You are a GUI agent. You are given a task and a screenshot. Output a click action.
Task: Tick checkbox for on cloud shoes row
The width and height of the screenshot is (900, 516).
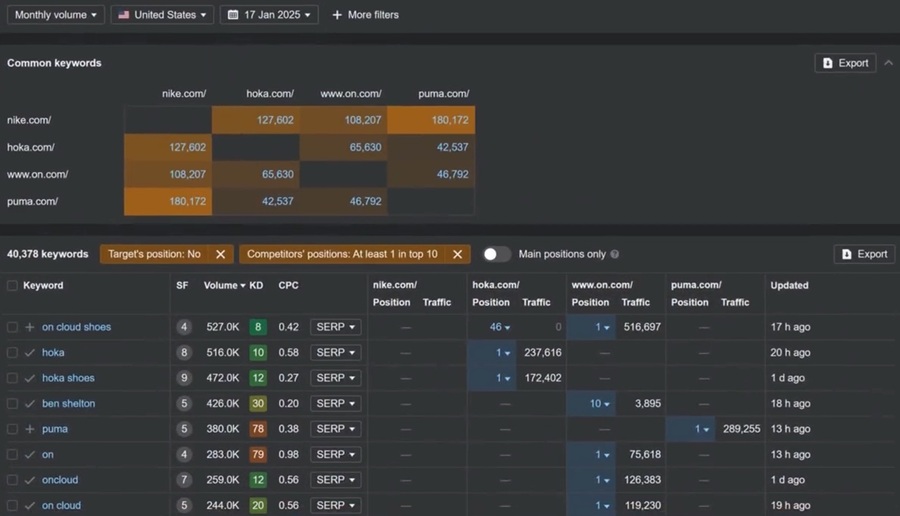pyautogui.click(x=12, y=327)
